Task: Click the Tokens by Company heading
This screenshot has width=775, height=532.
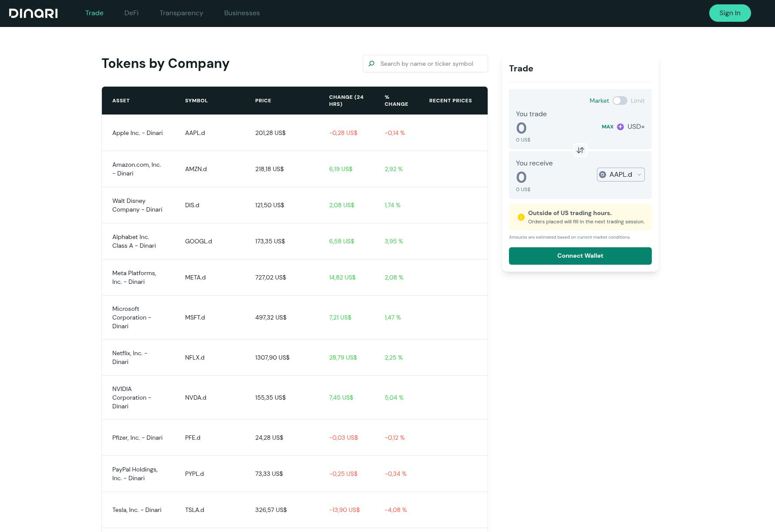Action: point(165,64)
